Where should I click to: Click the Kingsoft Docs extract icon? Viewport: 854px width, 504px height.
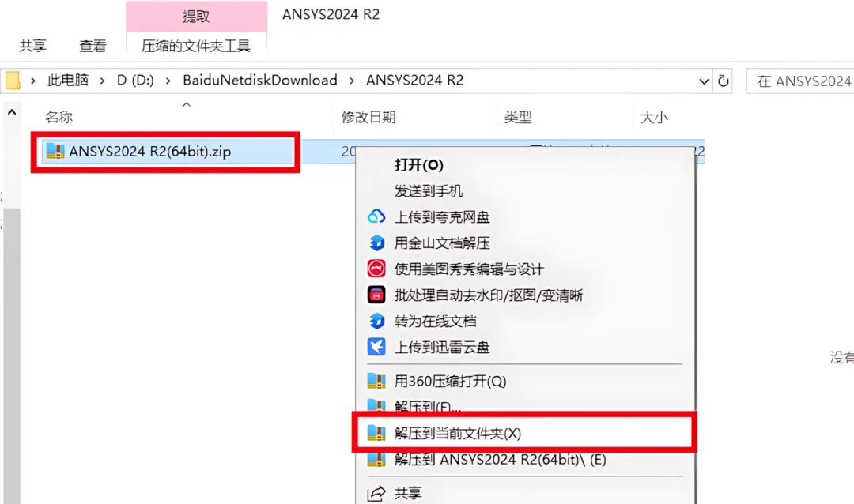point(376,243)
